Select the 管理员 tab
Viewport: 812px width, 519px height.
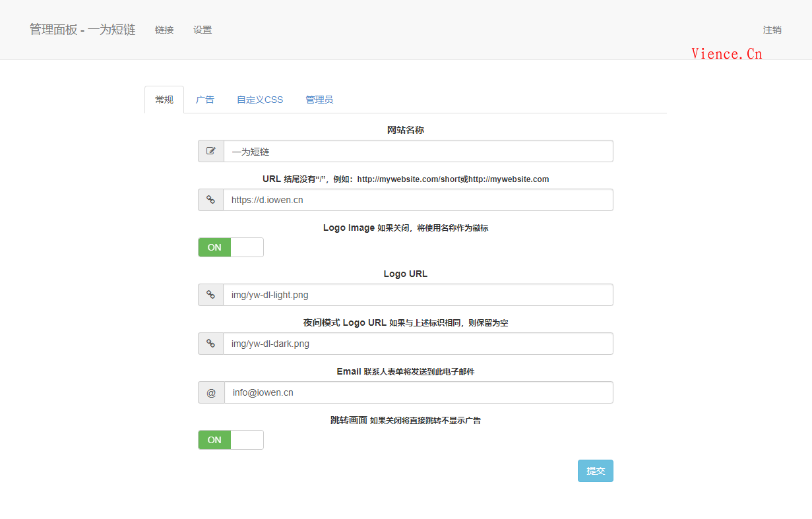tap(319, 99)
